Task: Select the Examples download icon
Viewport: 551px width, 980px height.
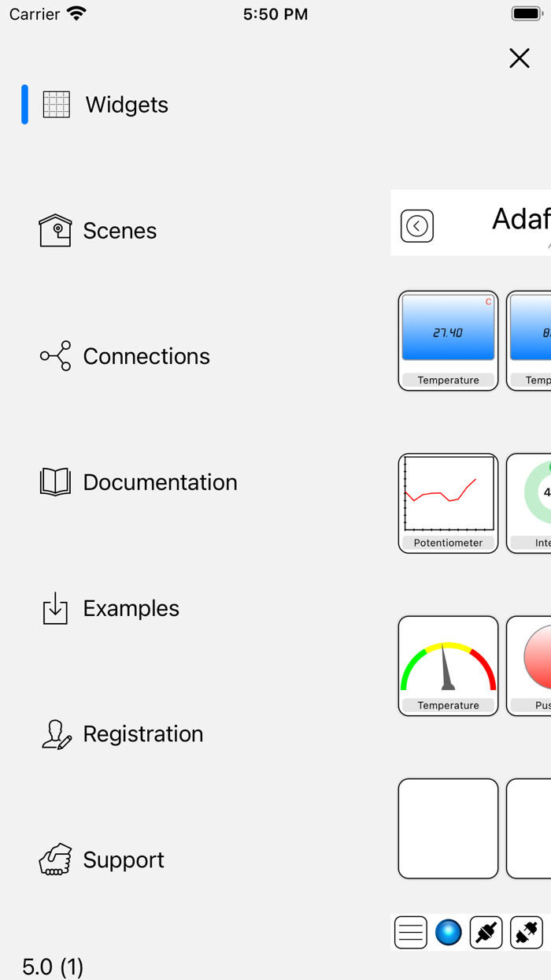Action: click(55, 608)
